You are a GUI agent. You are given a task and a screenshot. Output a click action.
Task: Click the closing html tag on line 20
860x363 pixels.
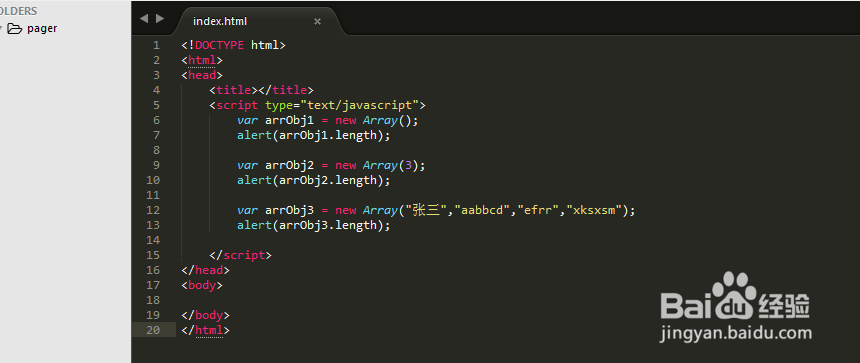[x=205, y=330]
